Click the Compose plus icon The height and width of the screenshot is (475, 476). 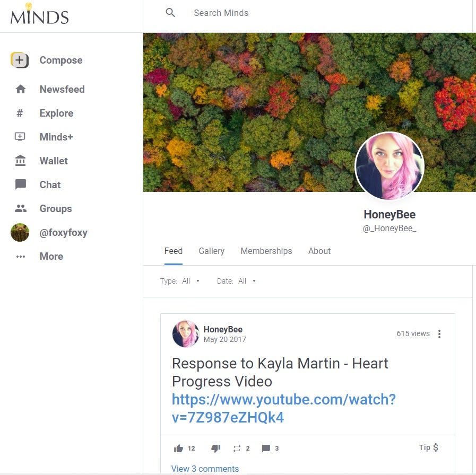coord(20,60)
